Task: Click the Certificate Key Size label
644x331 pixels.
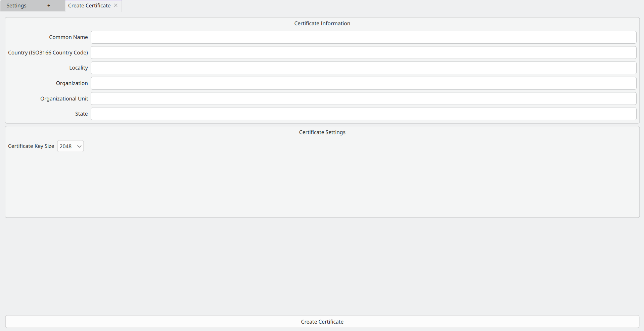Action: [x=31, y=146]
